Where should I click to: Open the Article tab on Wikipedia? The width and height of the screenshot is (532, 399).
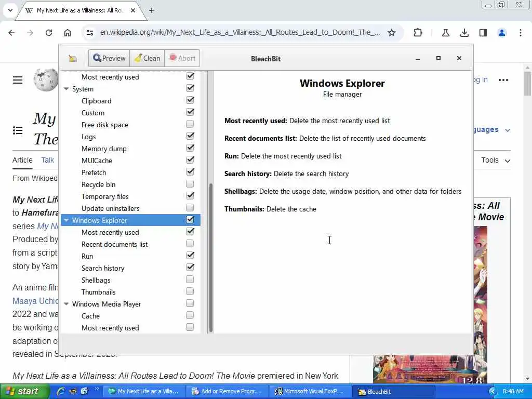tap(22, 160)
